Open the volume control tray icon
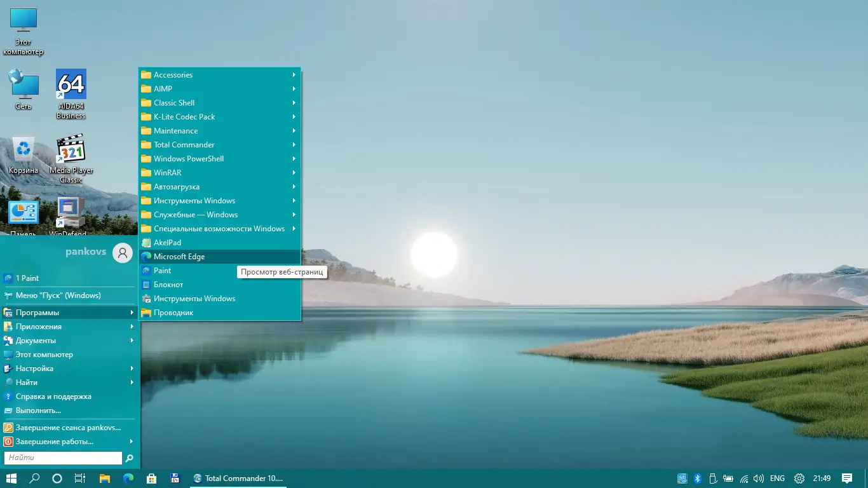Viewport: 868px width, 488px height. point(759,478)
